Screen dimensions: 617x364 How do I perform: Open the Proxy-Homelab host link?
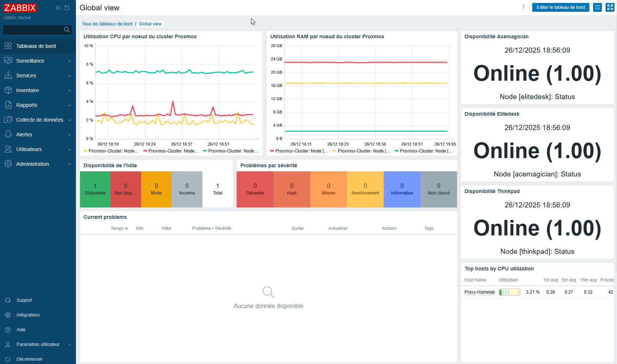click(x=480, y=292)
